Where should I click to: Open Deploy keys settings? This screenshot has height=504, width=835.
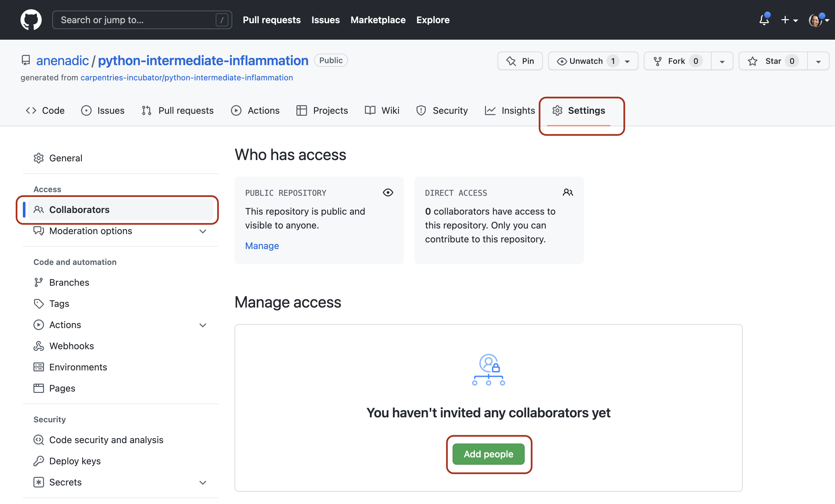75,461
